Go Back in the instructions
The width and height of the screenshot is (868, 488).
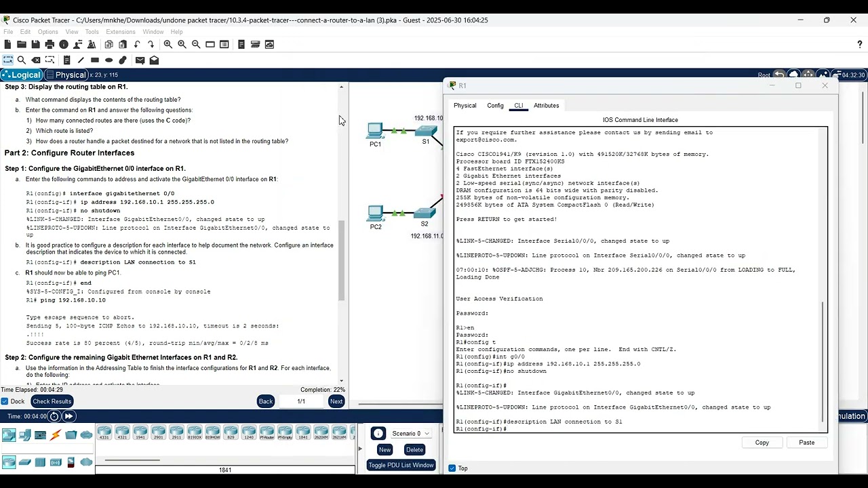coord(266,401)
